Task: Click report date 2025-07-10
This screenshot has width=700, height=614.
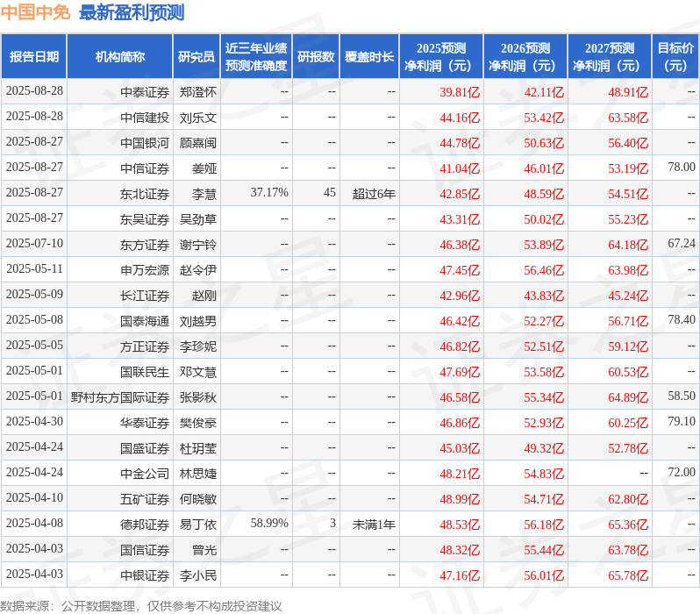Action: (34, 244)
